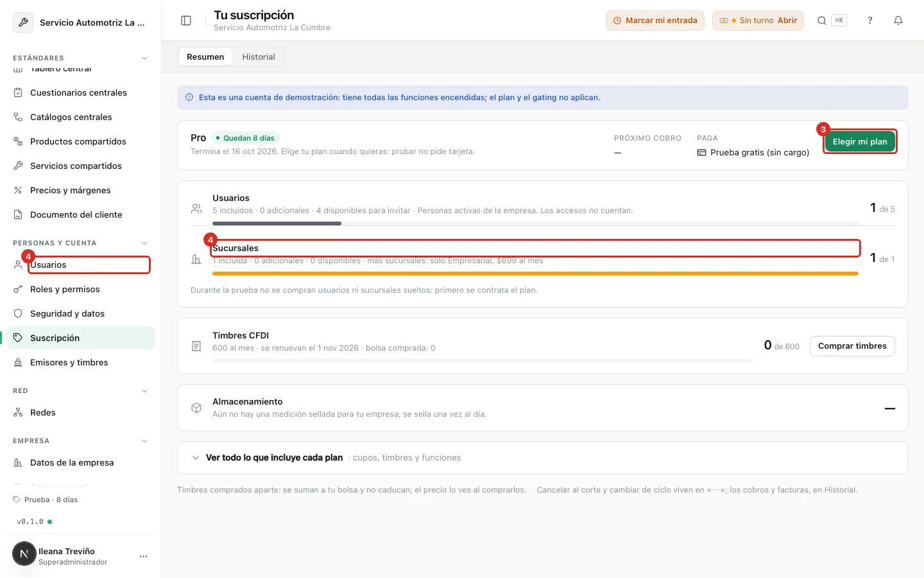This screenshot has height=578, width=924.
Task: Click Marcar mi entrada button
Action: pos(655,21)
